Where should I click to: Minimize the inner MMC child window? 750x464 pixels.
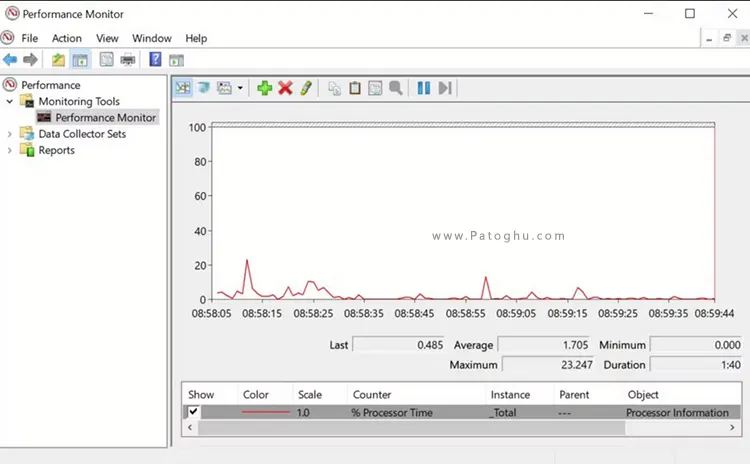[709, 38]
